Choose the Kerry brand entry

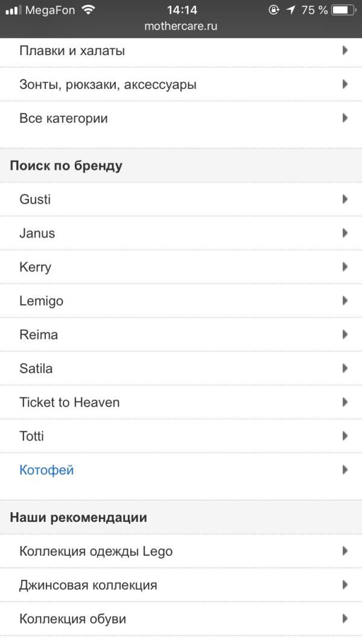click(36, 267)
